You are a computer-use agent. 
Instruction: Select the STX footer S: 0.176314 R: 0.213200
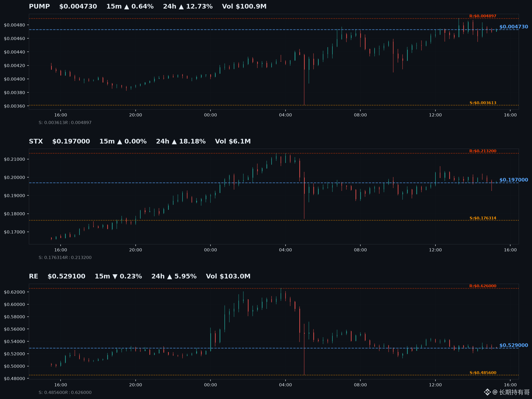coord(65,257)
